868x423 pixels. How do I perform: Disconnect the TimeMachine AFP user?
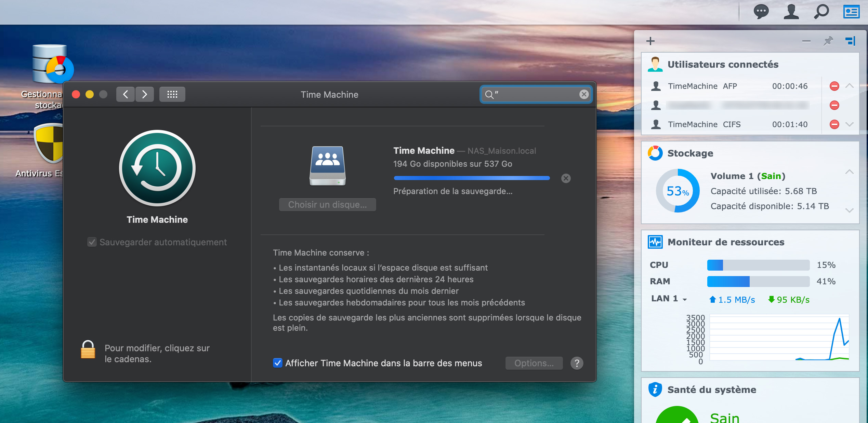point(834,86)
